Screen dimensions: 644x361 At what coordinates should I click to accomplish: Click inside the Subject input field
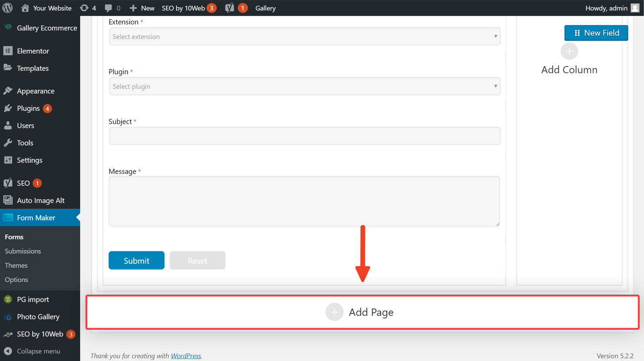pyautogui.click(x=304, y=136)
